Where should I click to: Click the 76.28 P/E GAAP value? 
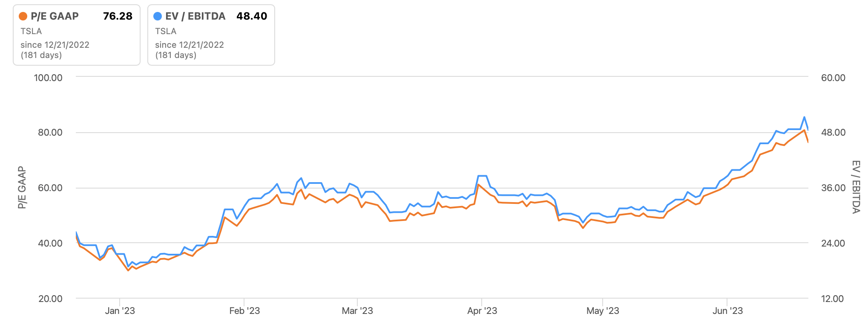coord(118,16)
